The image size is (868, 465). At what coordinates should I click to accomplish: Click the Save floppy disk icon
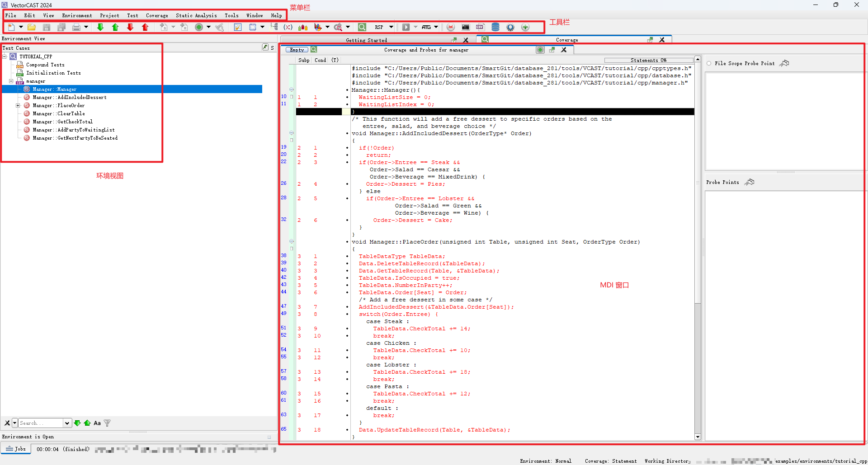pos(47,27)
